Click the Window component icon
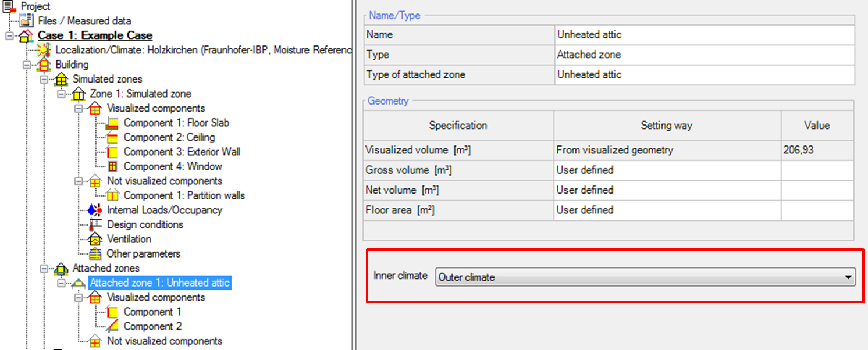The width and height of the screenshot is (868, 350). point(113,166)
